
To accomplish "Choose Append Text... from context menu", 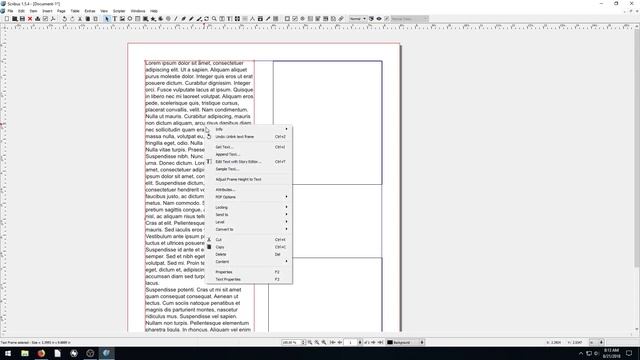I will [x=249, y=154].
